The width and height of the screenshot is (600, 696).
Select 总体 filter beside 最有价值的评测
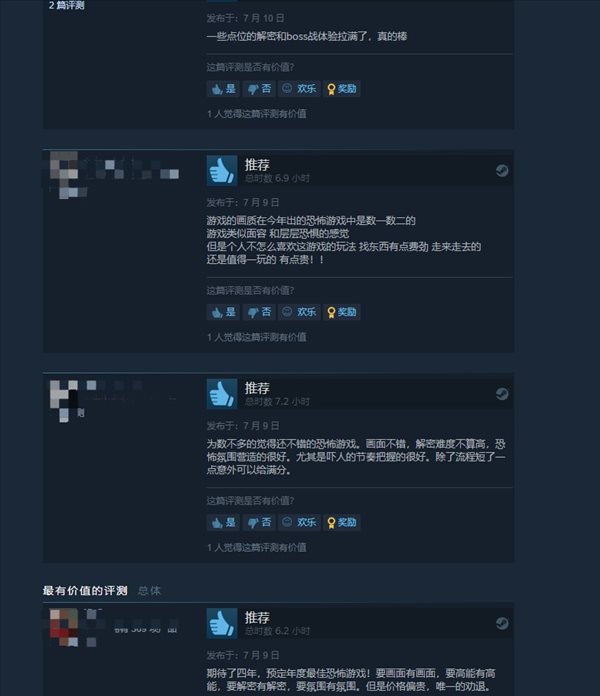tap(149, 591)
